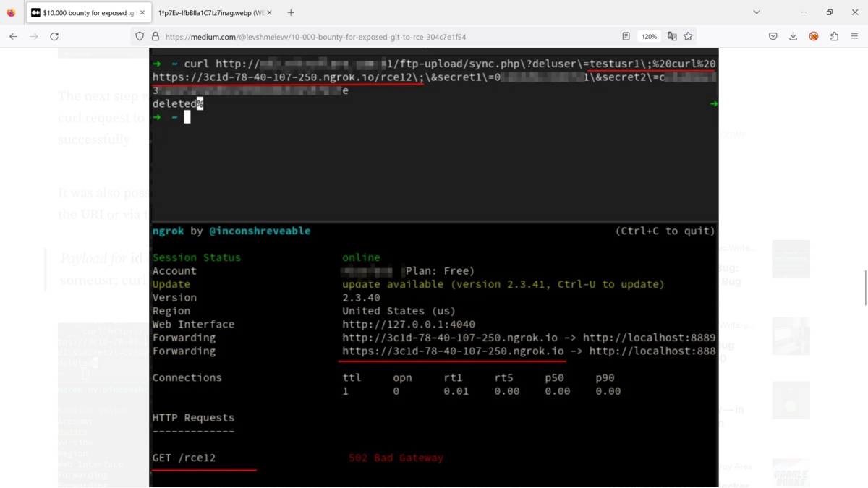Click the page vertical scrollbar

[865, 288]
